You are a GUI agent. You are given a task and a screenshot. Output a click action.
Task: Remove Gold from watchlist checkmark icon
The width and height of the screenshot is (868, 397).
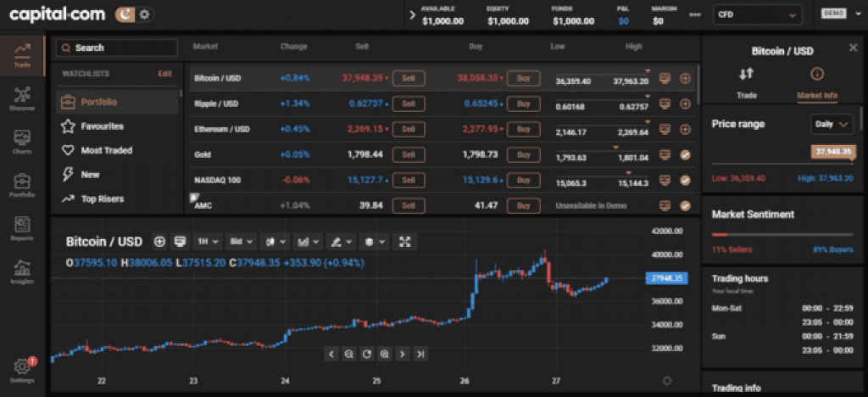pos(685,154)
